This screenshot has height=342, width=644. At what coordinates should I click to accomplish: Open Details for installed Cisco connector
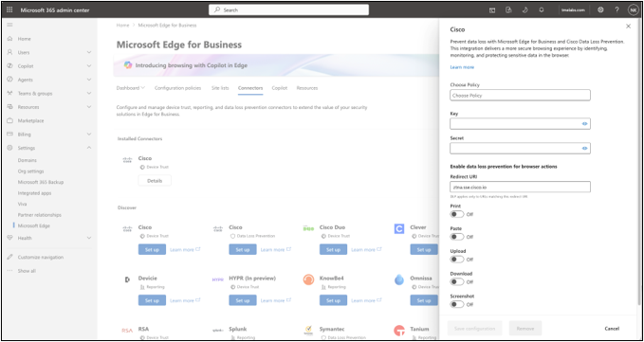point(155,180)
